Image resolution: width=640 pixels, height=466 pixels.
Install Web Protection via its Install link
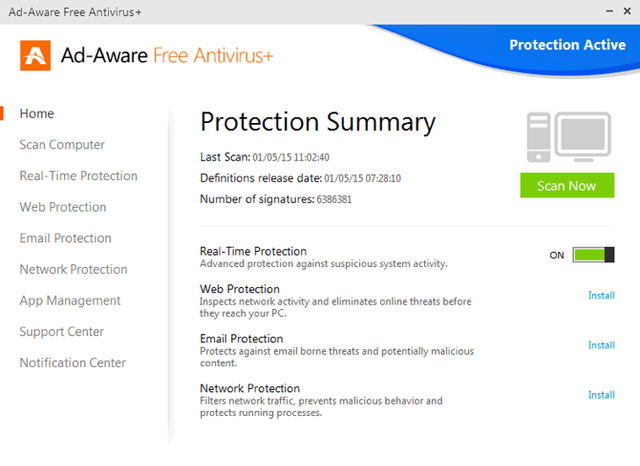(x=601, y=295)
